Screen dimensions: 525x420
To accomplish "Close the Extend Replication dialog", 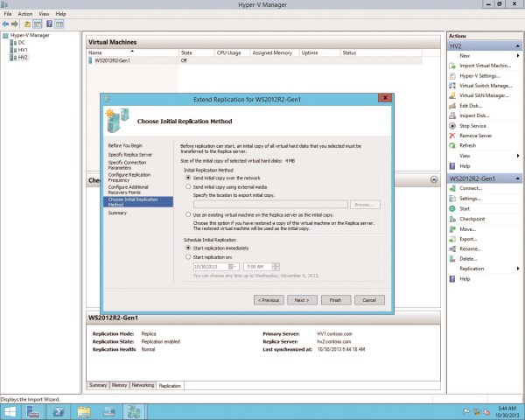I will 385,98.
